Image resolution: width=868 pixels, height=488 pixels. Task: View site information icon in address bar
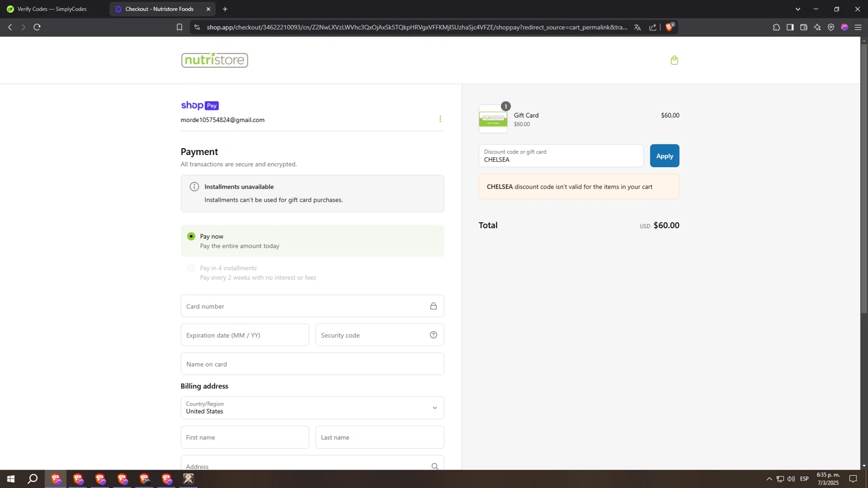click(197, 27)
